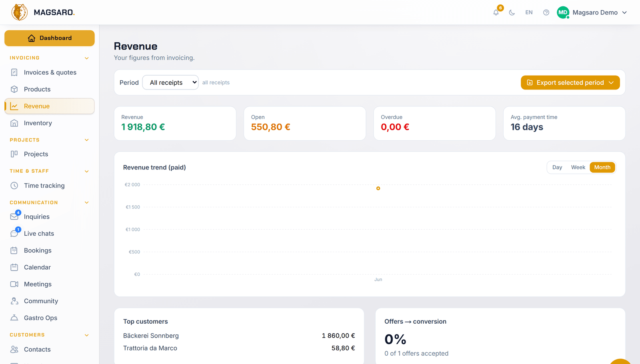The height and width of the screenshot is (364, 640).
Task: Click the Dashboard home icon
Action: [32, 38]
